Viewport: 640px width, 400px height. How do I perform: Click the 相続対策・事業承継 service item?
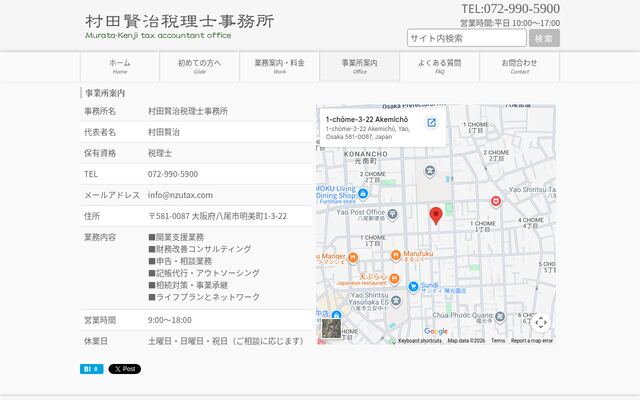click(188, 285)
